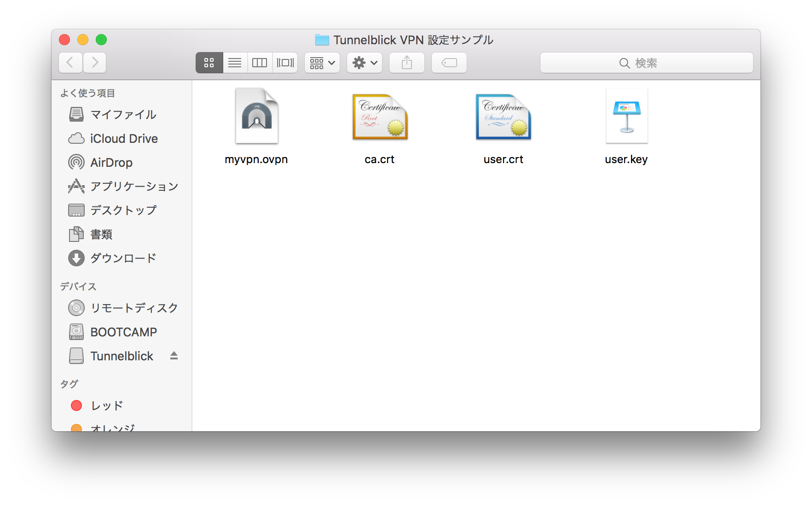
Task: Eject the Tunnelblick disk
Action: click(174, 356)
